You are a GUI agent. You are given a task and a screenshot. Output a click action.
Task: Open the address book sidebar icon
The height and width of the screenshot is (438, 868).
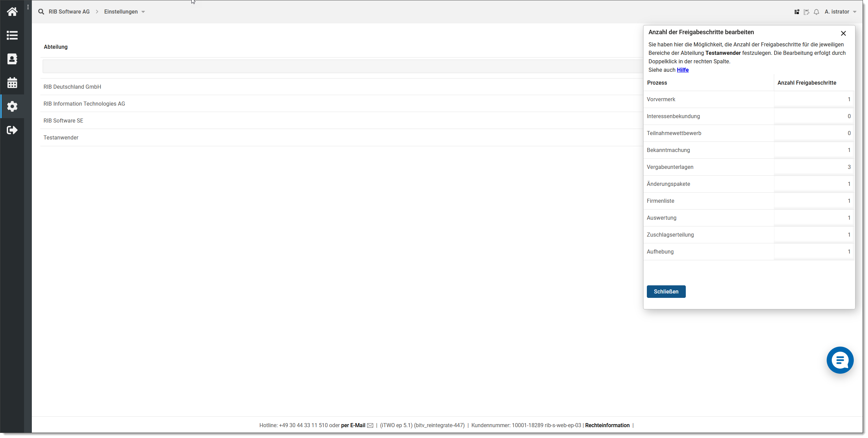pos(12,59)
